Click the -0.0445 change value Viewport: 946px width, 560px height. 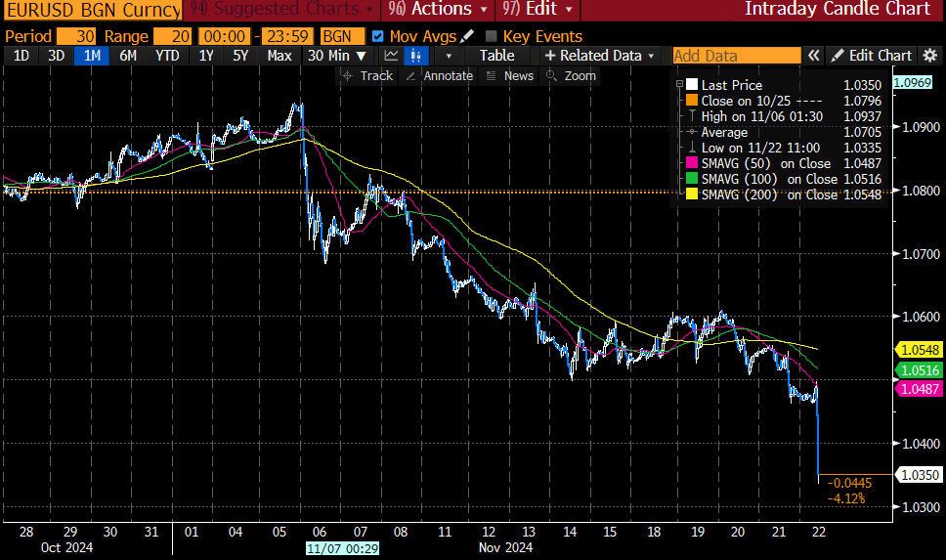[x=849, y=483]
